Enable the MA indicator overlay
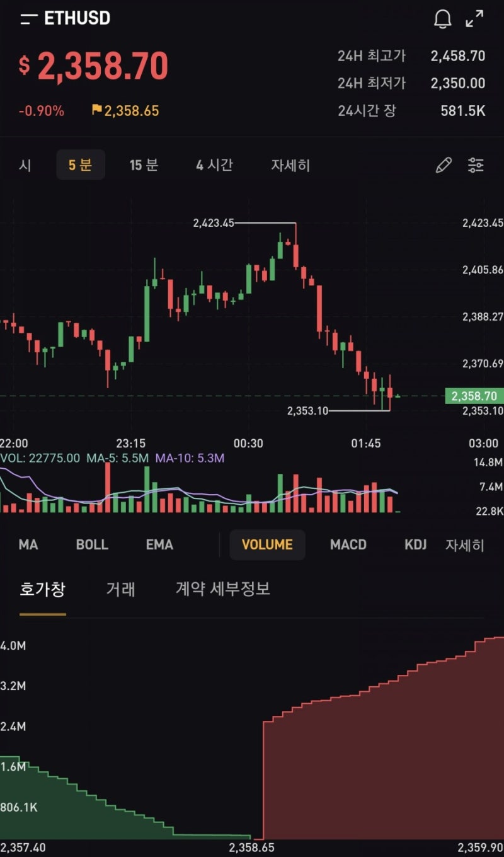This screenshot has width=504, height=857. [x=28, y=544]
